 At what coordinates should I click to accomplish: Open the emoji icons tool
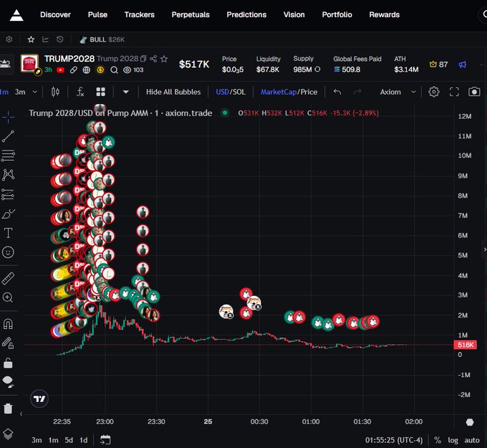coord(8,252)
